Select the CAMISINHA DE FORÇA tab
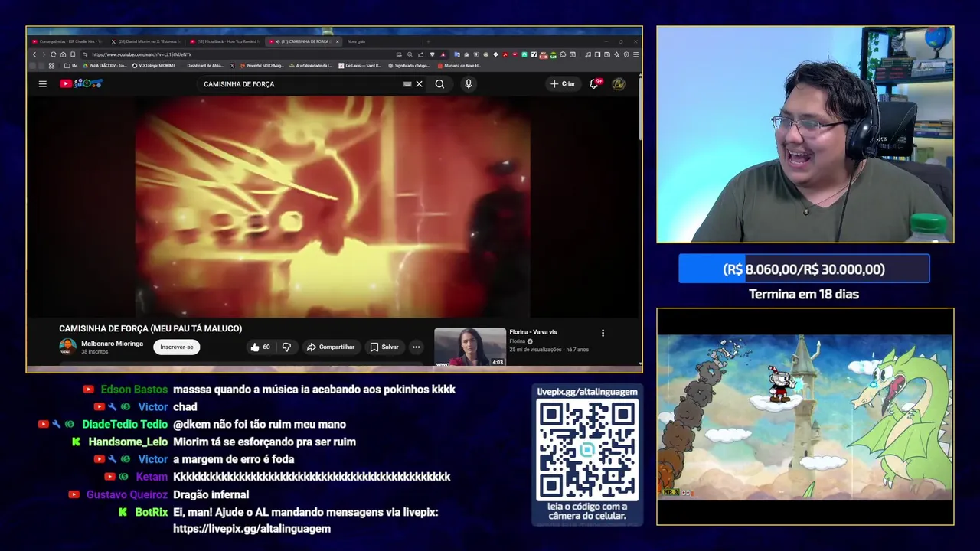Viewport: 980px width, 551px height. pyautogui.click(x=304, y=41)
